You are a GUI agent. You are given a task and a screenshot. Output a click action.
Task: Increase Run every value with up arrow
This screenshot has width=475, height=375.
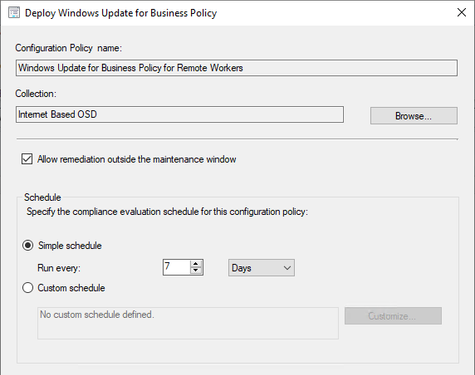196,264
